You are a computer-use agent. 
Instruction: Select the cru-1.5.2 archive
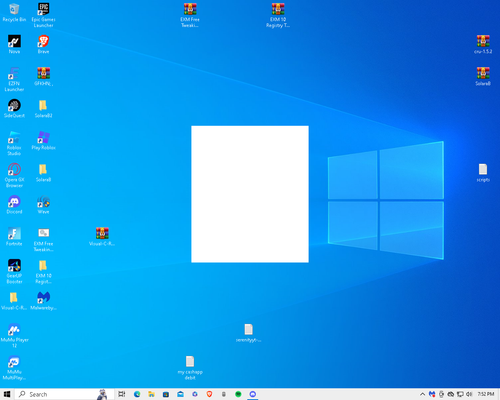(483, 44)
